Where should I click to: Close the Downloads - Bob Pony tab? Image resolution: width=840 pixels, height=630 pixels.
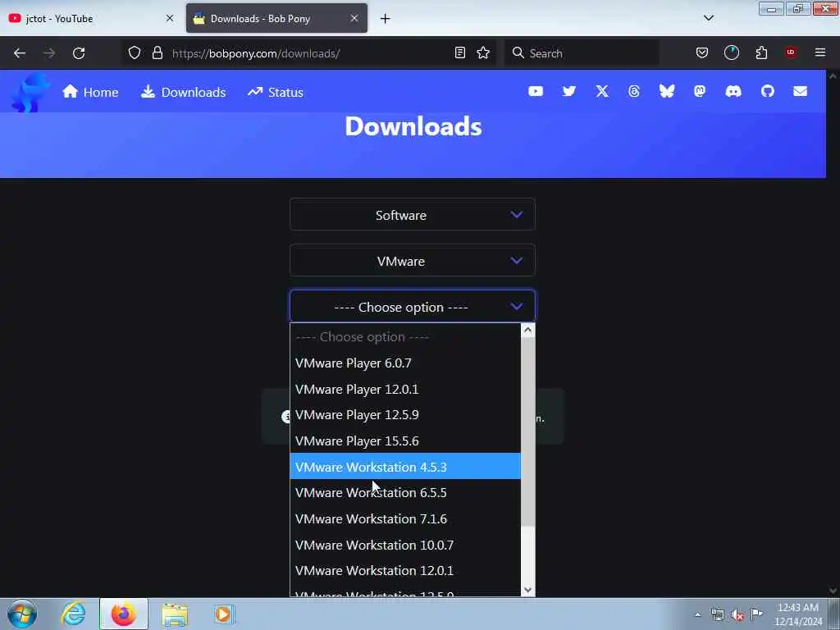point(354,18)
